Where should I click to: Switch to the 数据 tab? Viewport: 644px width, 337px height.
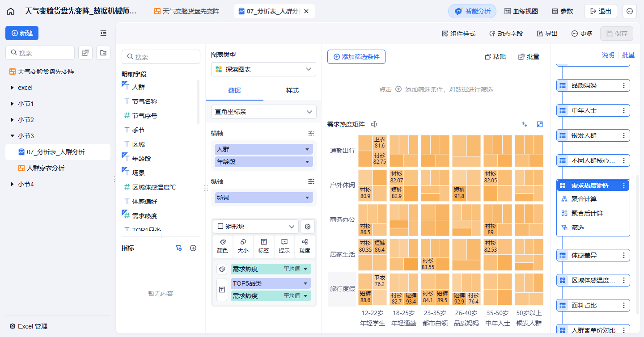234,90
